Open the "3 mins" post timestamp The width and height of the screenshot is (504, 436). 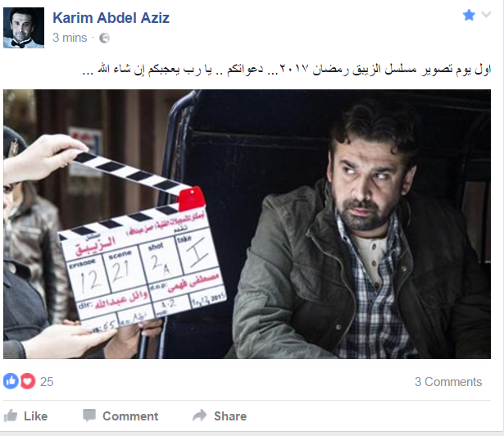(70, 38)
